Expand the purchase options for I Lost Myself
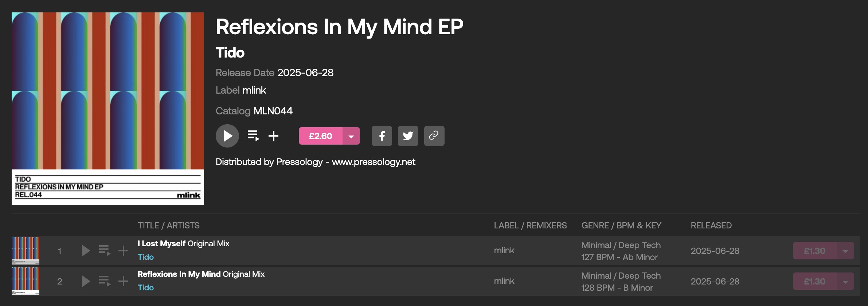 (845, 251)
